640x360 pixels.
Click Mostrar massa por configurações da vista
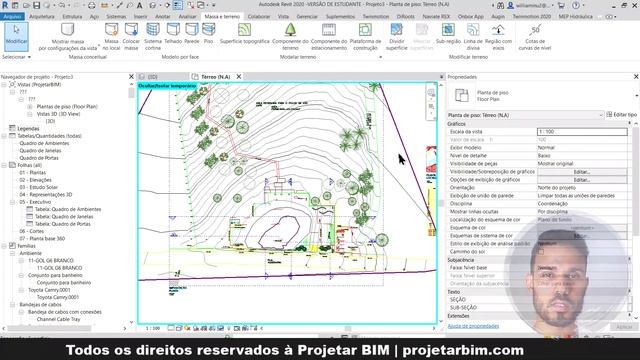pos(68,37)
